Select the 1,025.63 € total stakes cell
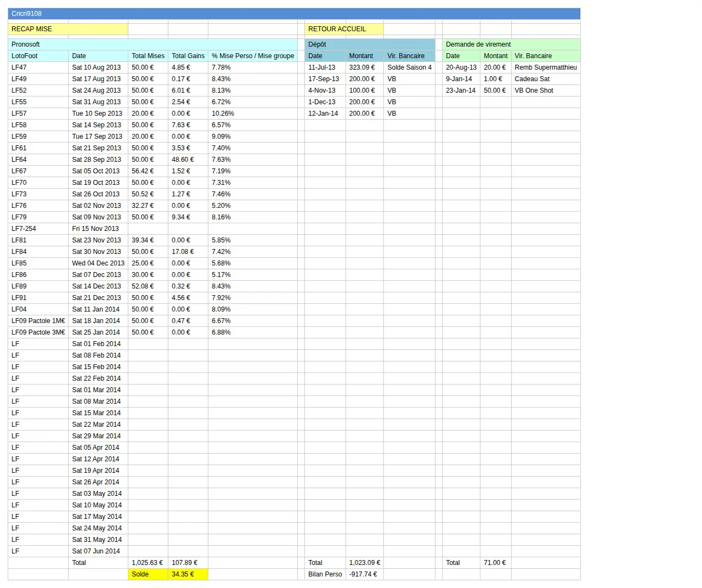Screen dimensions: 702x588 [x=148, y=563]
